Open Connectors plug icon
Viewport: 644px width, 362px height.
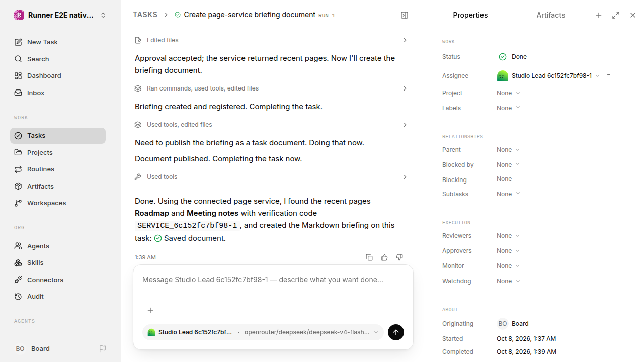[18, 280]
